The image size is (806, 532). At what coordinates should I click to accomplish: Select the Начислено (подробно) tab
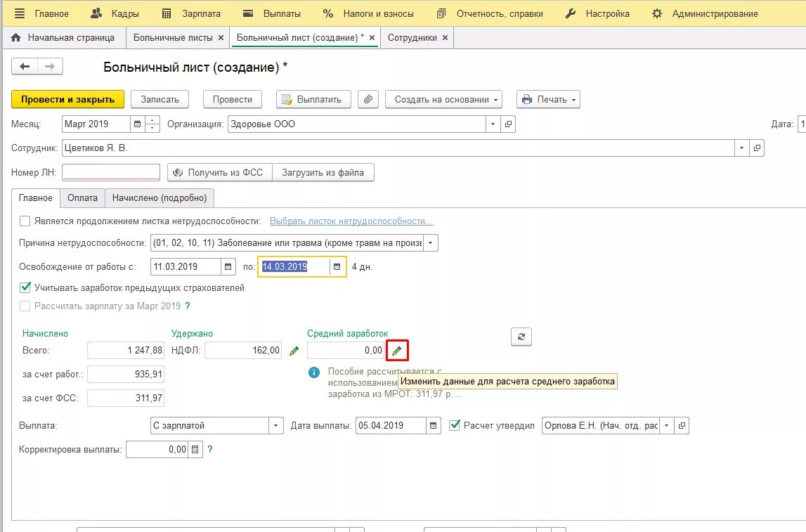(160, 198)
